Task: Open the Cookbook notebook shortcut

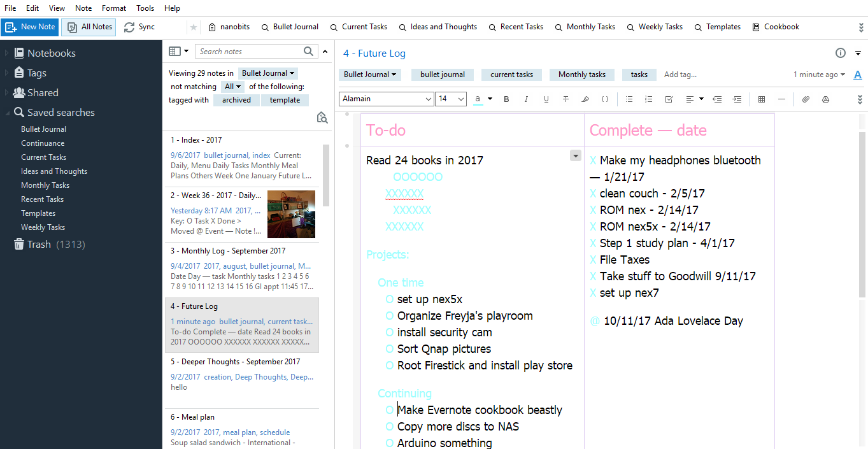Action: 776,27
